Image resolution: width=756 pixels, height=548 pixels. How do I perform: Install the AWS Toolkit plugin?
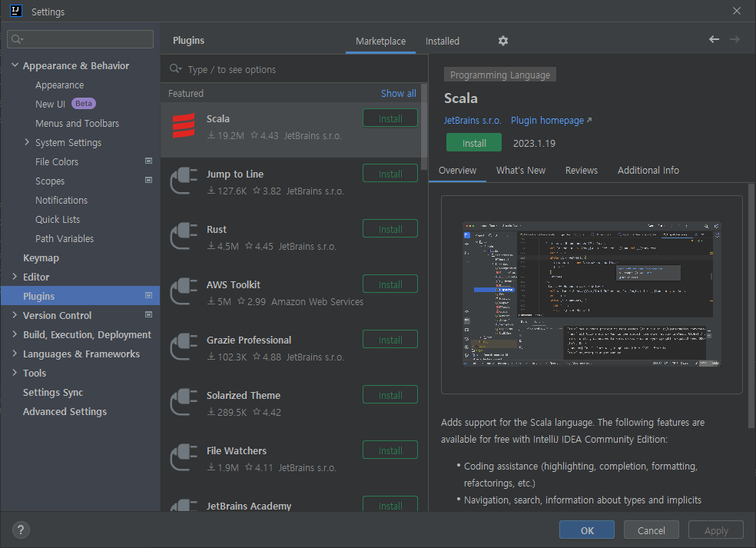point(390,284)
